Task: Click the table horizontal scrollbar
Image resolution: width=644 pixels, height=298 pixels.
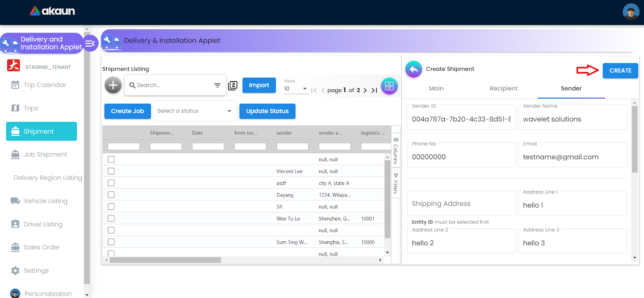Action: click(165, 260)
